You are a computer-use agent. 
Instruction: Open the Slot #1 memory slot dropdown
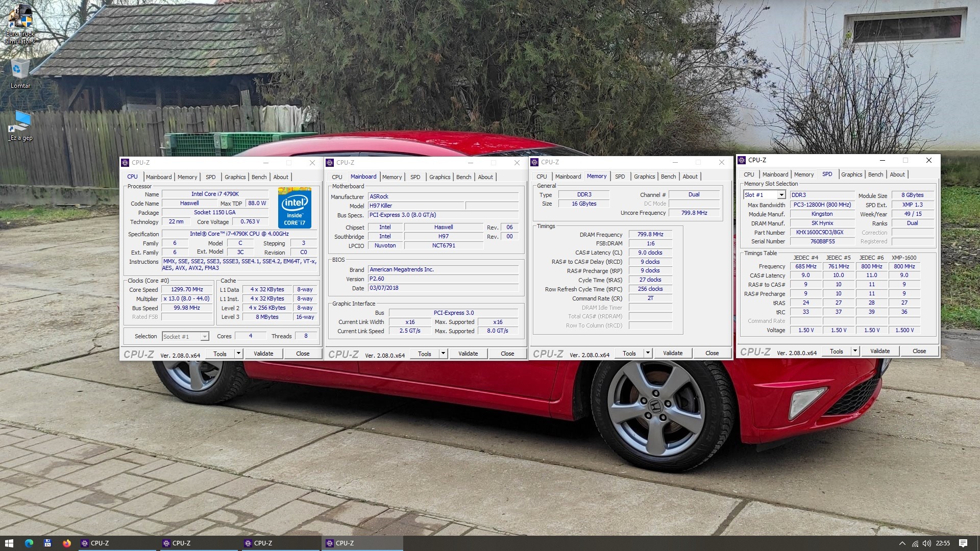point(781,195)
